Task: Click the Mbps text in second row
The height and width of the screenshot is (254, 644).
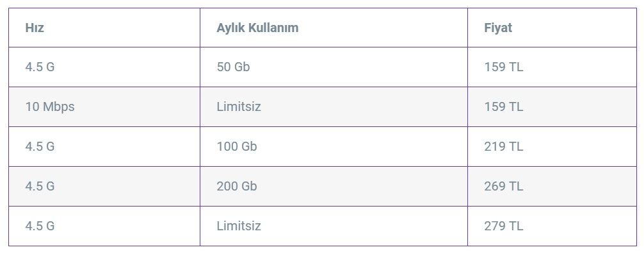Action: point(59,107)
